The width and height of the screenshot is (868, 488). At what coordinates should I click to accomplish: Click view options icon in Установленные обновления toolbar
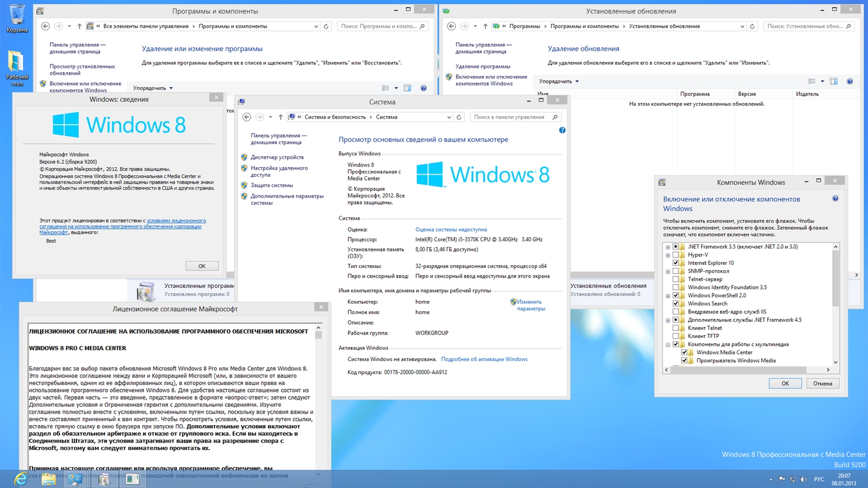pos(812,81)
